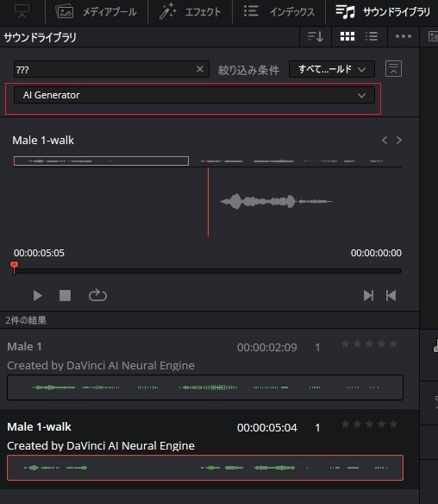Click the 00:00:05:05 timecode
Screen dimensions: 438x504
point(39,253)
